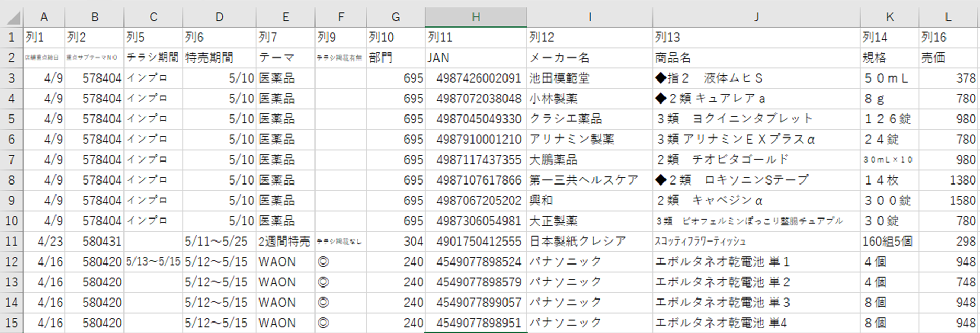
Task: Click spec cell ３００錠
Action: 889,200
